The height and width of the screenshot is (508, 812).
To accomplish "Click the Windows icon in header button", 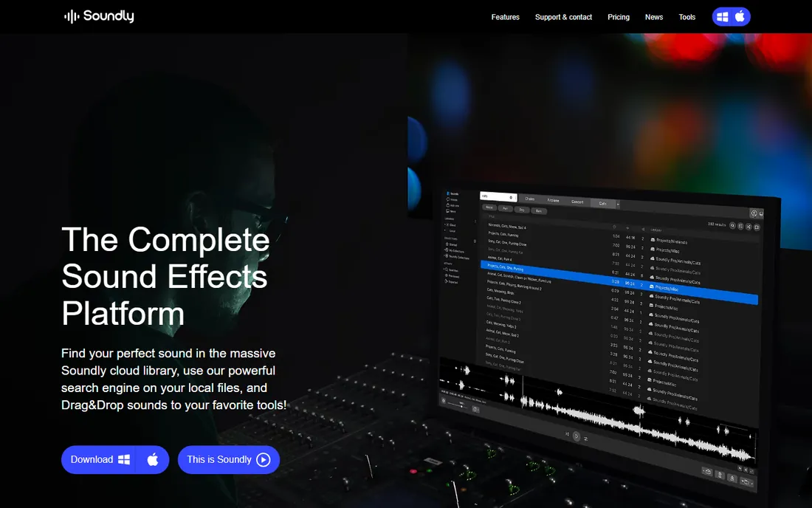I will [722, 17].
